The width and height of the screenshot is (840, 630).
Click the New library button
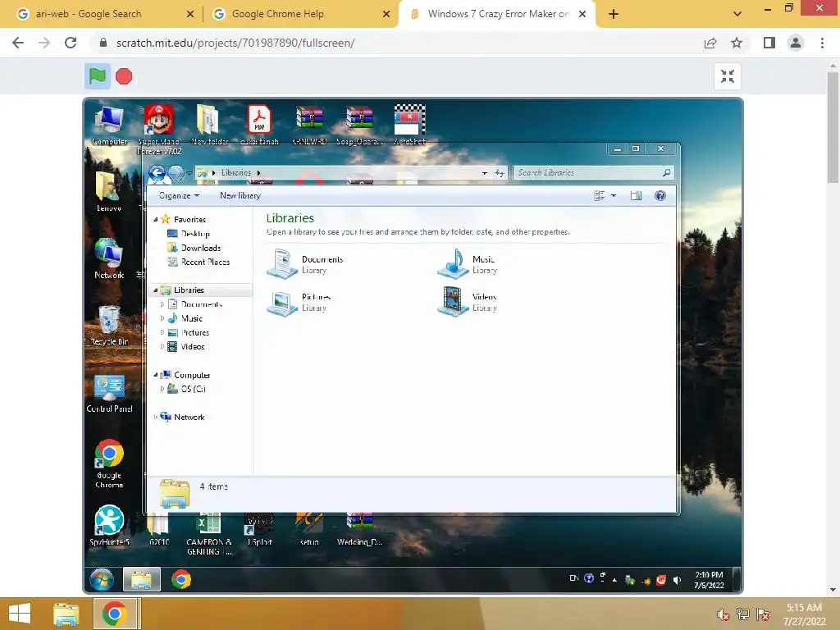[x=240, y=195]
